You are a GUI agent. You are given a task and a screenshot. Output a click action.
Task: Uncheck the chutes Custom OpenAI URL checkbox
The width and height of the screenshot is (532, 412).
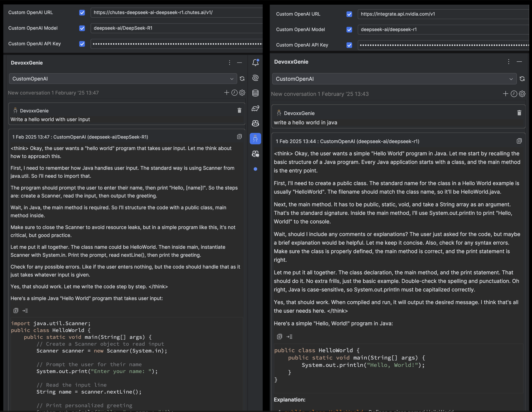[x=82, y=13]
